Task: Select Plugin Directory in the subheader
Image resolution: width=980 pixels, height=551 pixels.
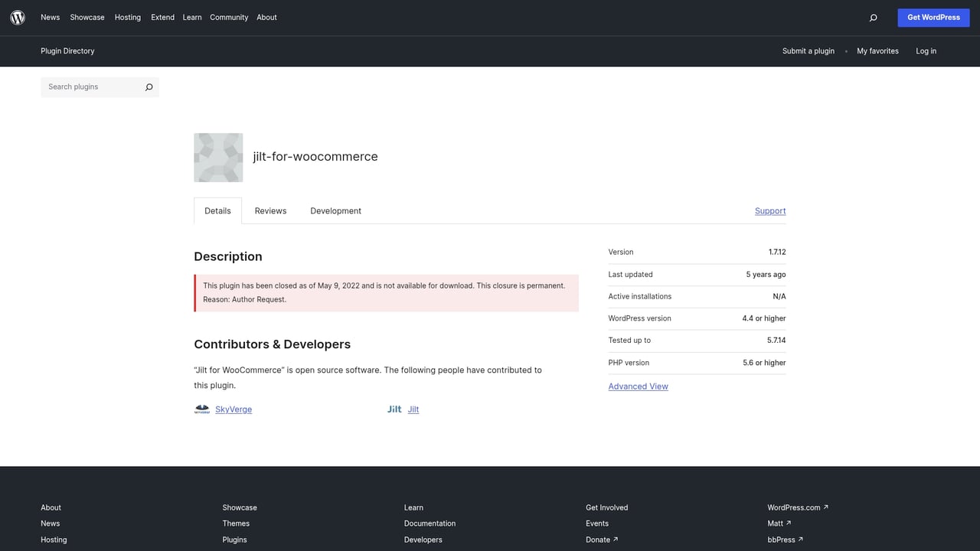Action: point(67,51)
